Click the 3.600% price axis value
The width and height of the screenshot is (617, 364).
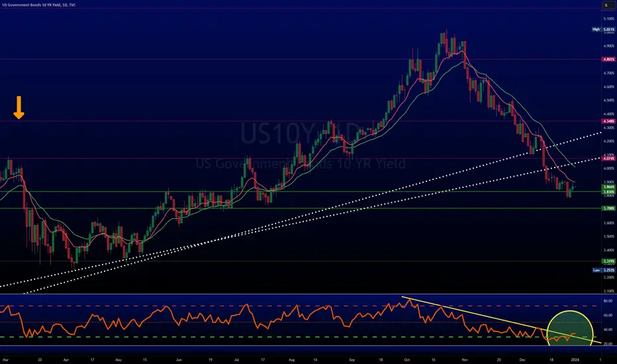pyautogui.click(x=609, y=223)
